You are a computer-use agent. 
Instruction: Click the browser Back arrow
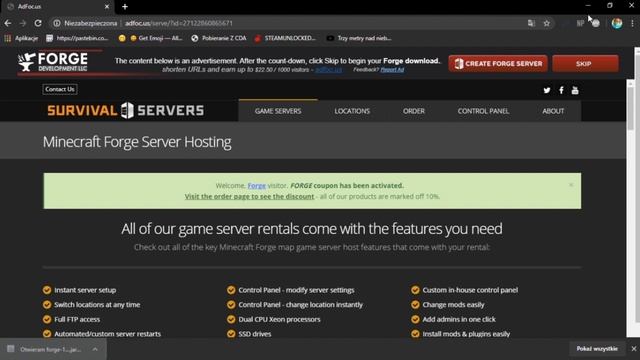pos(8,23)
